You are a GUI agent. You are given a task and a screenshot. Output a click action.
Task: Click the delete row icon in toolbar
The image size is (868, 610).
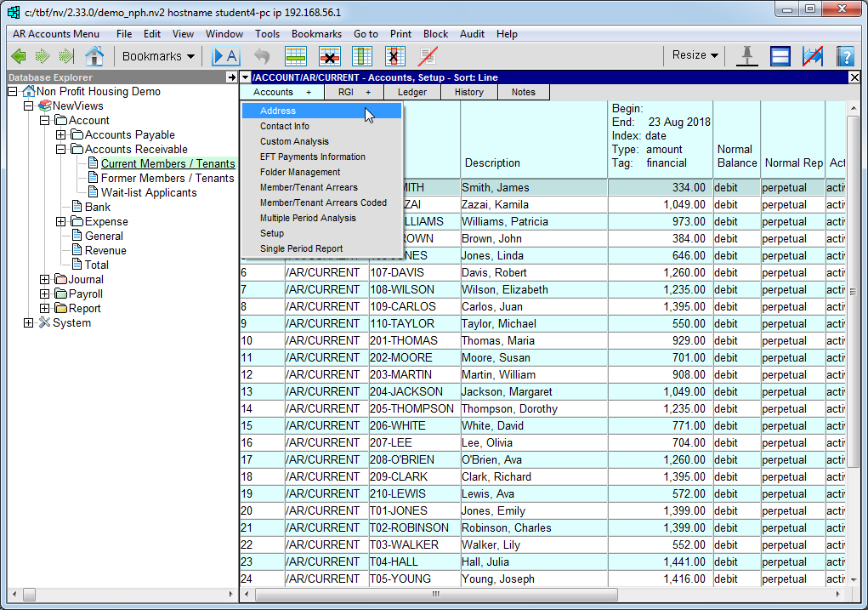pyautogui.click(x=329, y=56)
